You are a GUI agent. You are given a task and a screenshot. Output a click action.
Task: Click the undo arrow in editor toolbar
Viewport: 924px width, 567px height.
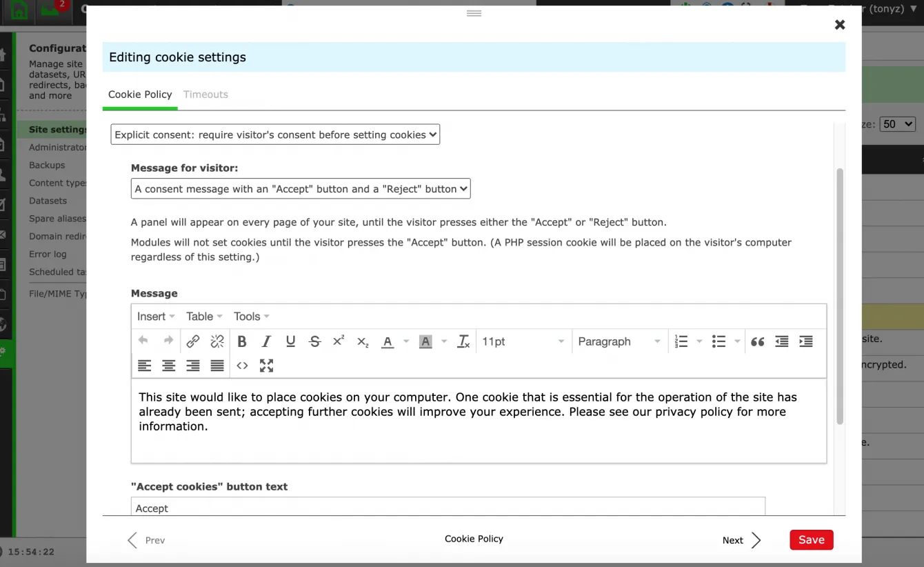[143, 341]
